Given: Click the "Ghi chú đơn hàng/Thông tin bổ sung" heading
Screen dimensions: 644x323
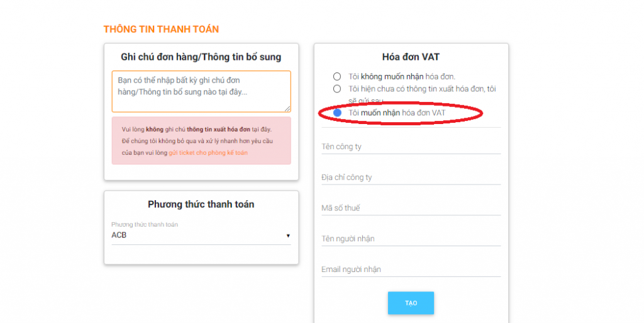Looking at the screenshot, I should (201, 57).
